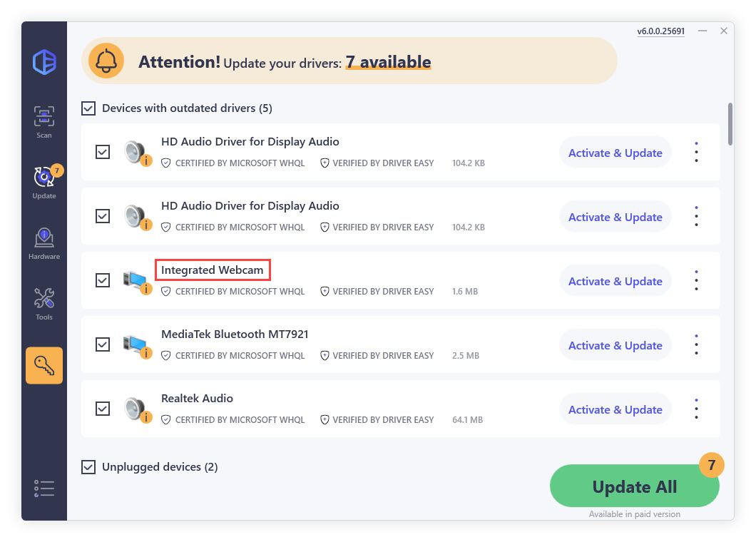Screen dimensions: 756x542
Task: Click the orange key activation icon
Action: (44, 365)
